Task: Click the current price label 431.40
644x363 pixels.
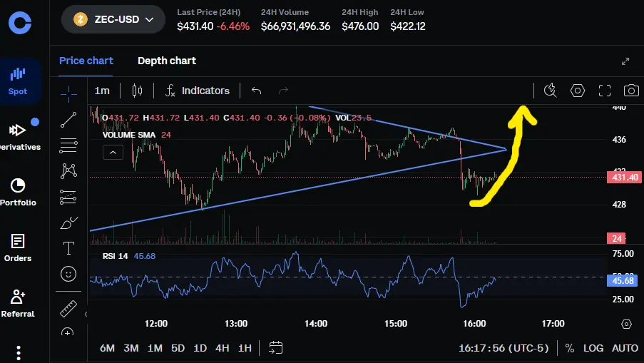Action: point(624,178)
